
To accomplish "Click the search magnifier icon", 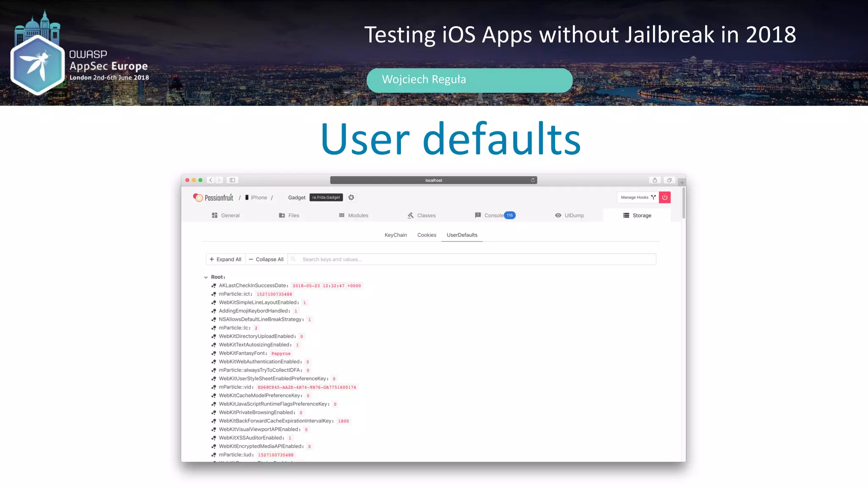I will [x=293, y=259].
